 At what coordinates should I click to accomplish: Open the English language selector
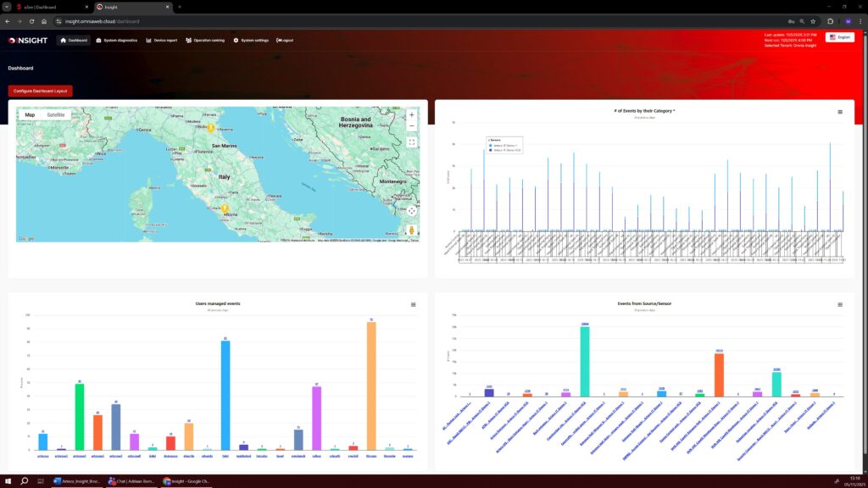click(x=839, y=37)
